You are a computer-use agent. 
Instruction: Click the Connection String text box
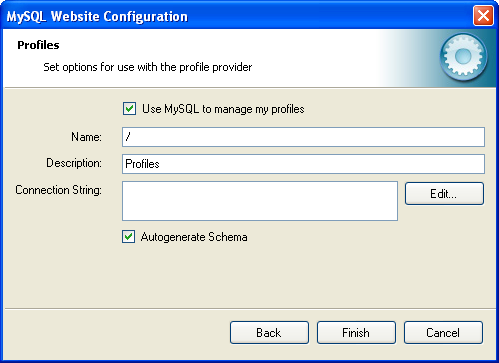260,201
